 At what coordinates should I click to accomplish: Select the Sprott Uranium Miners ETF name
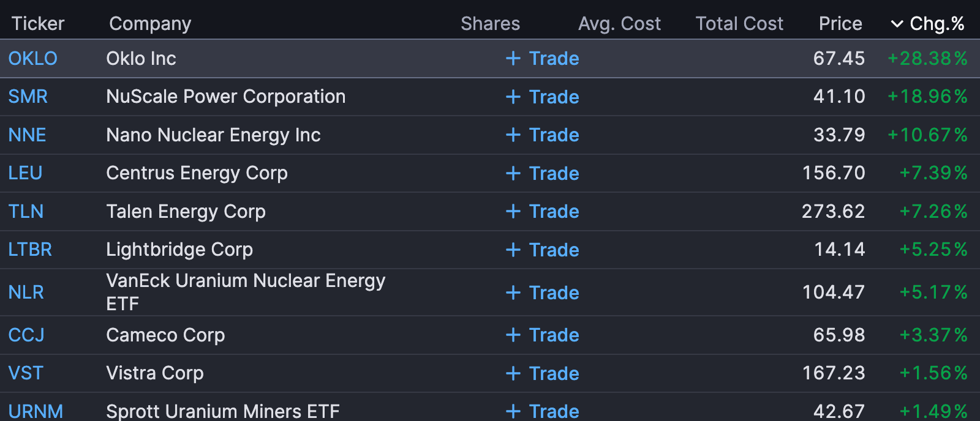coord(223,411)
